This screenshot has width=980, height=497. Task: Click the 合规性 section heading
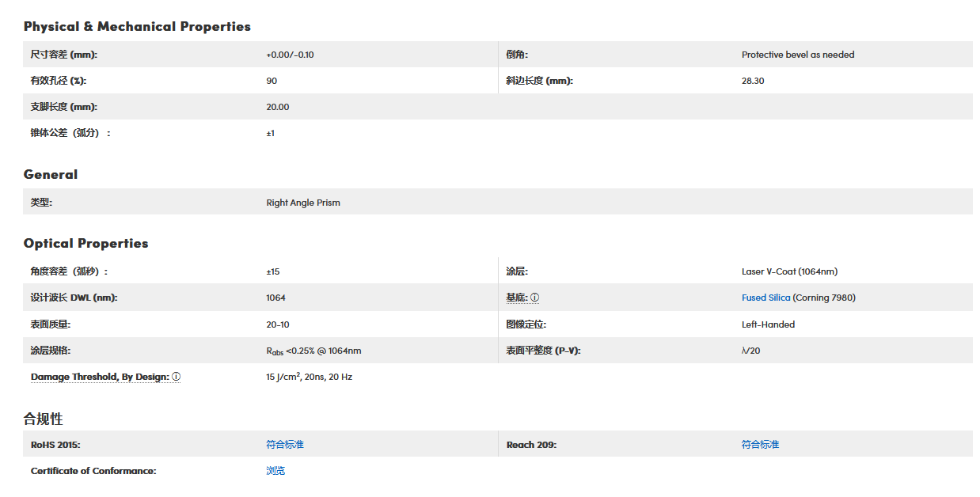(43, 419)
